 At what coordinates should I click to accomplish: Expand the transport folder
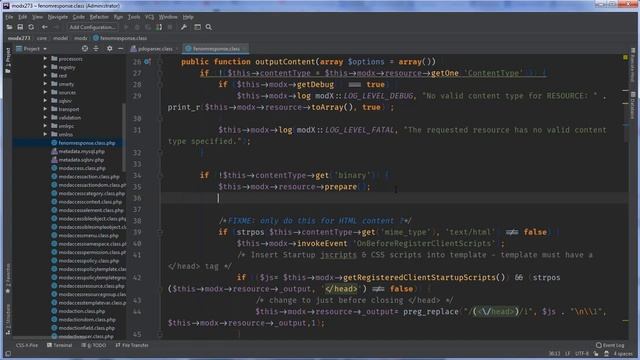45,109
